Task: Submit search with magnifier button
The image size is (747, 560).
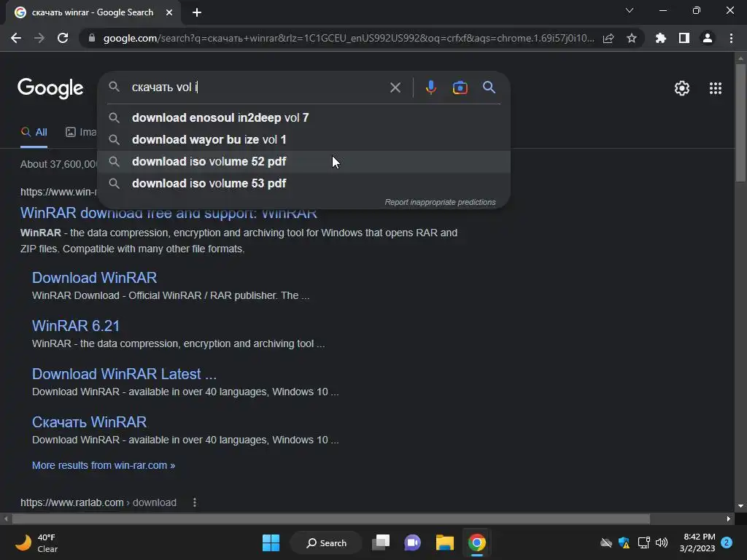Action: (x=489, y=87)
